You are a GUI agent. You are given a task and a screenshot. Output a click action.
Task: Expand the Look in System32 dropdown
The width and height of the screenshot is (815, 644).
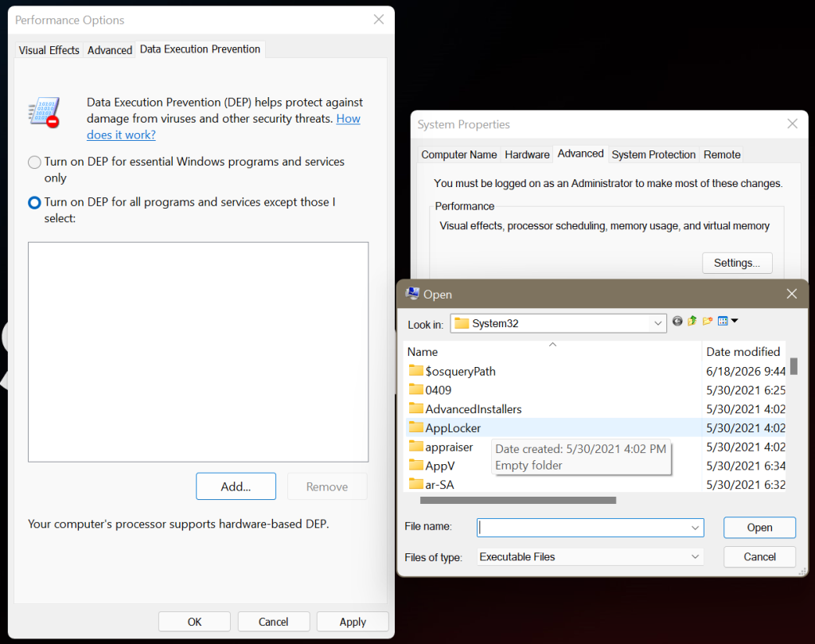[657, 323]
